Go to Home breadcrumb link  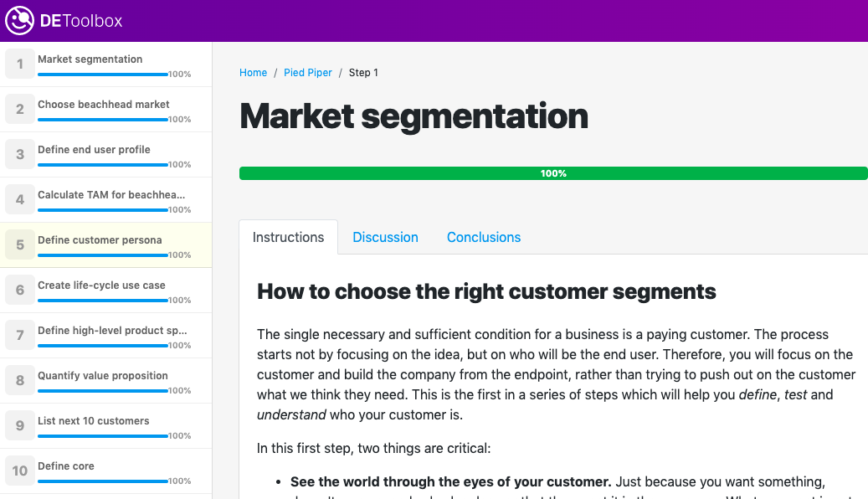point(253,73)
